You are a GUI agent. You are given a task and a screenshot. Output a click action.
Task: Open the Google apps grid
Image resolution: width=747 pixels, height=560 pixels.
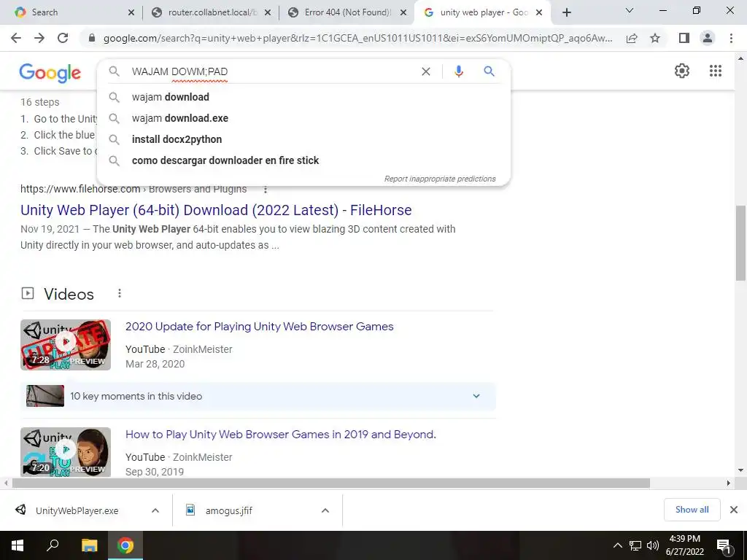point(716,71)
